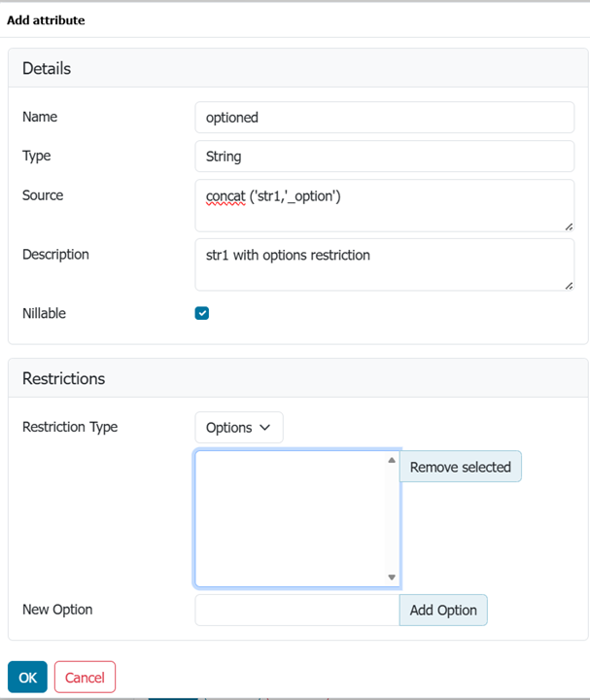Open the Restriction Type 'Options' dropdown
The height and width of the screenshot is (700, 590).
238,427
